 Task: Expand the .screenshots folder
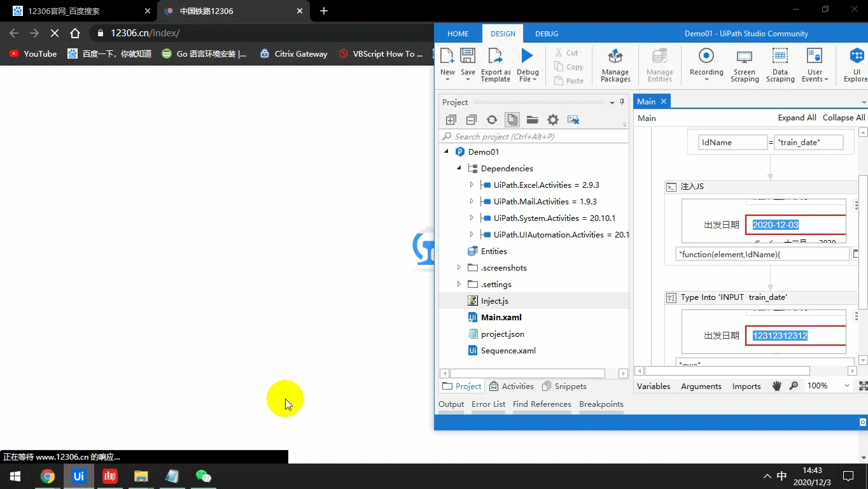[x=459, y=267]
